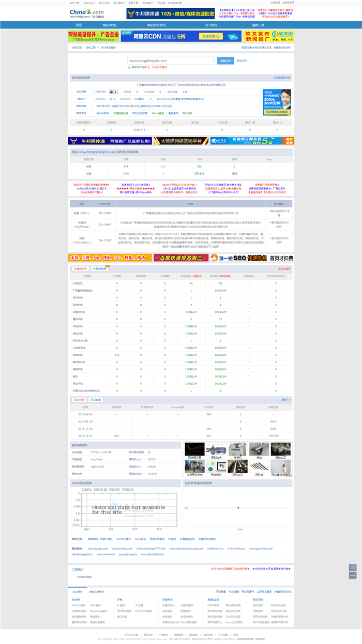Switch to the 长尾词推荐 tab
Image resolution: width=362 pixels, height=644 pixels.
100,269
